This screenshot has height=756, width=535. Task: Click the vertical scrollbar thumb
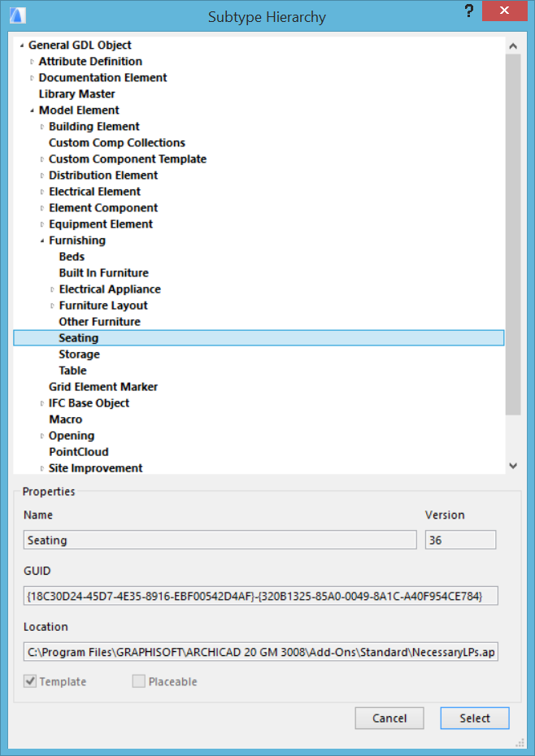513,234
